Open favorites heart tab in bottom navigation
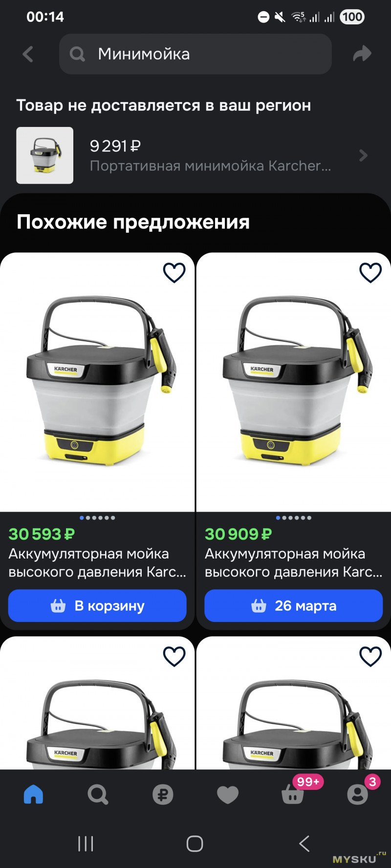Image resolution: width=391 pixels, height=868 pixels. pyautogui.click(x=228, y=795)
